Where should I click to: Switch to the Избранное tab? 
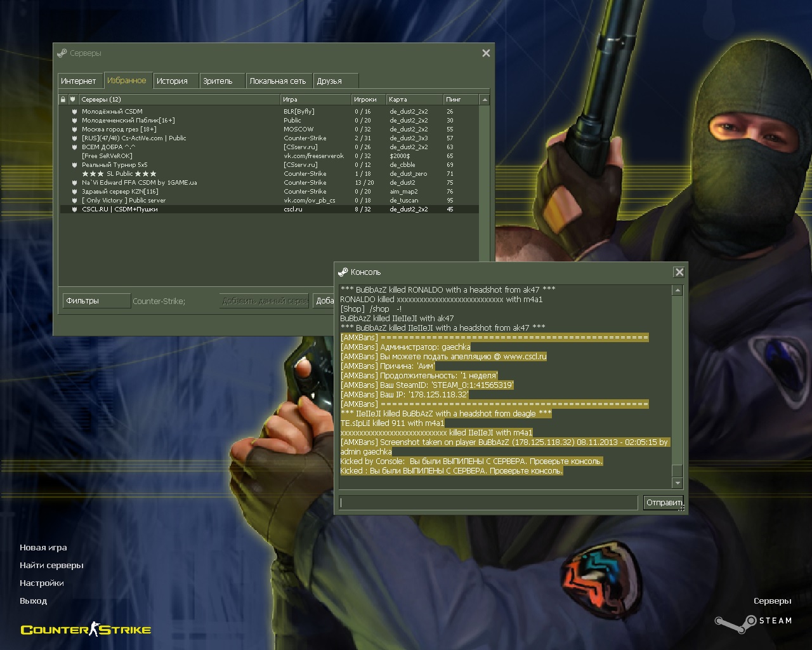pyautogui.click(x=127, y=81)
